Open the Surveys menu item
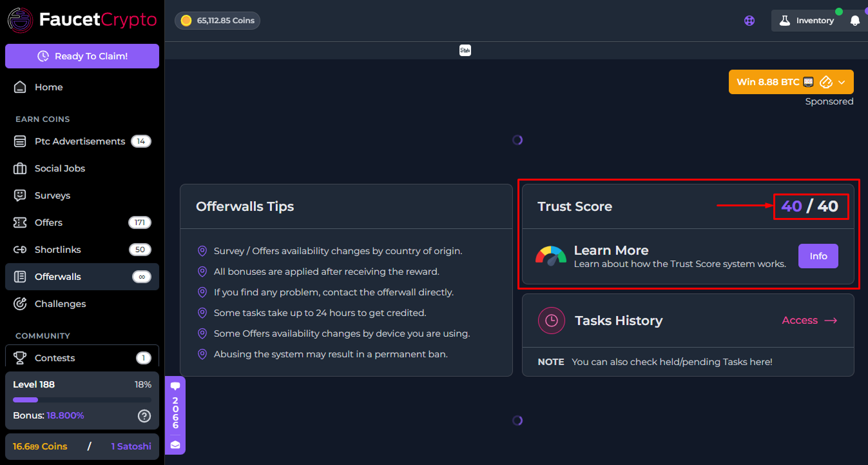The width and height of the screenshot is (868, 465). pyautogui.click(x=82, y=195)
